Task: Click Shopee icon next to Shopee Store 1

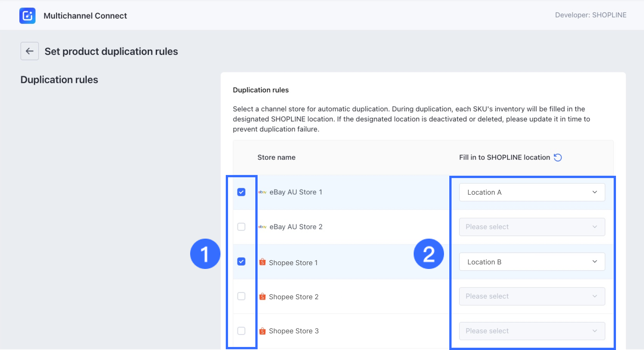Action: pos(262,262)
